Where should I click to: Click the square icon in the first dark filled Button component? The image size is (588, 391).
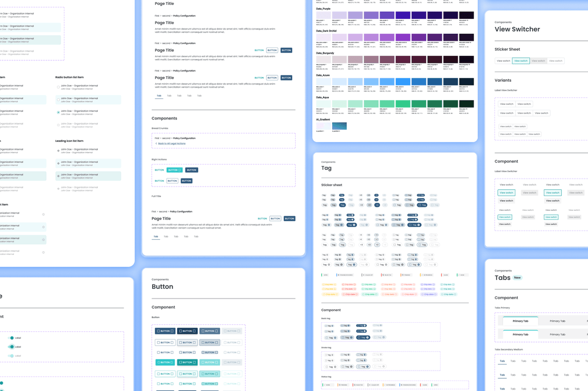pos(158,331)
